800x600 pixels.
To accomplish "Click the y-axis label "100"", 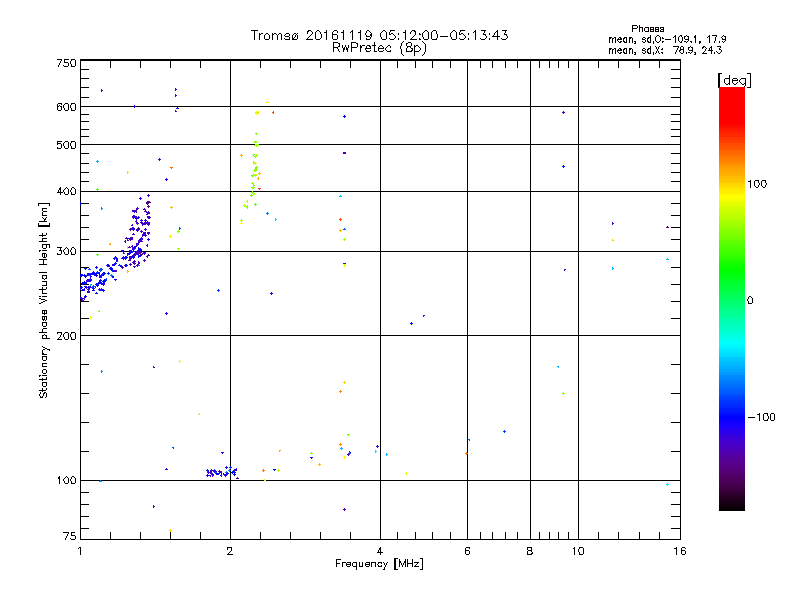I will click(66, 480).
